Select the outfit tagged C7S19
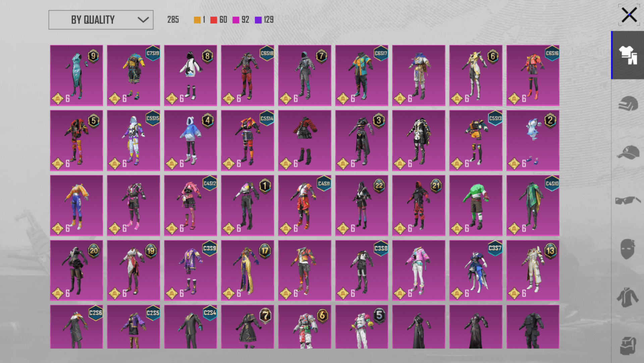This screenshot has width=644, height=363. pyautogui.click(x=133, y=76)
